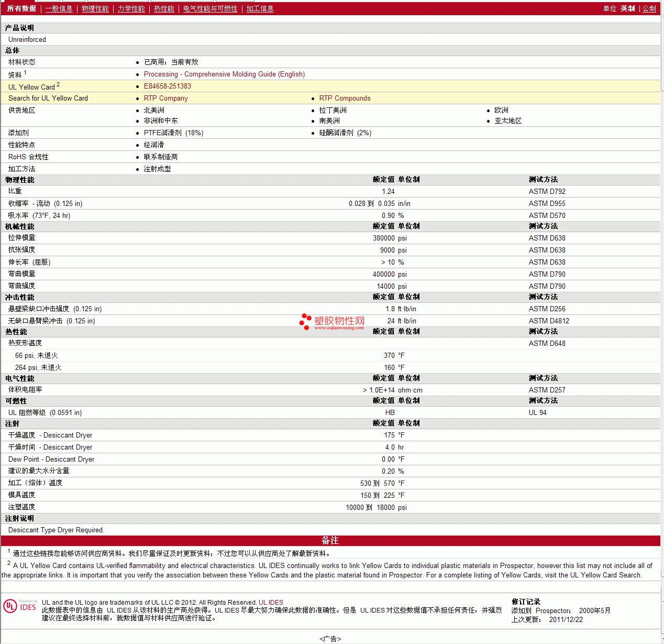Click the RTP Company link
Viewport: 664px width, 644px height.
(166, 99)
